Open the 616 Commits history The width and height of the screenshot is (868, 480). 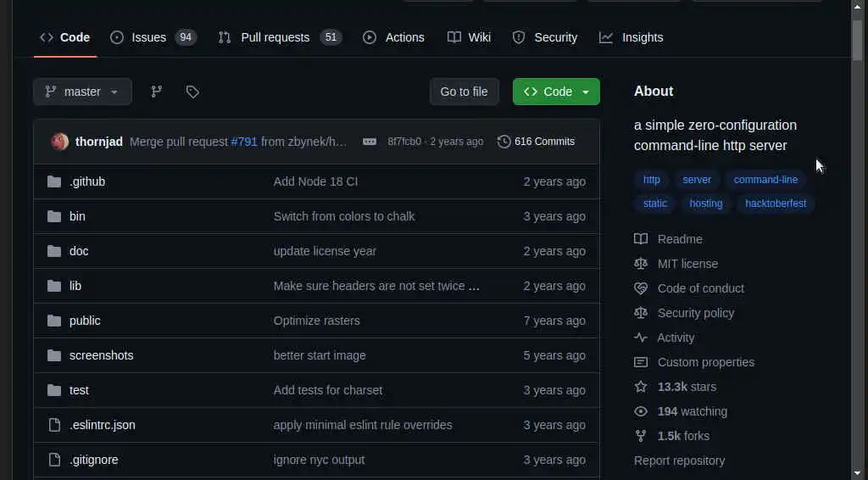(x=536, y=142)
